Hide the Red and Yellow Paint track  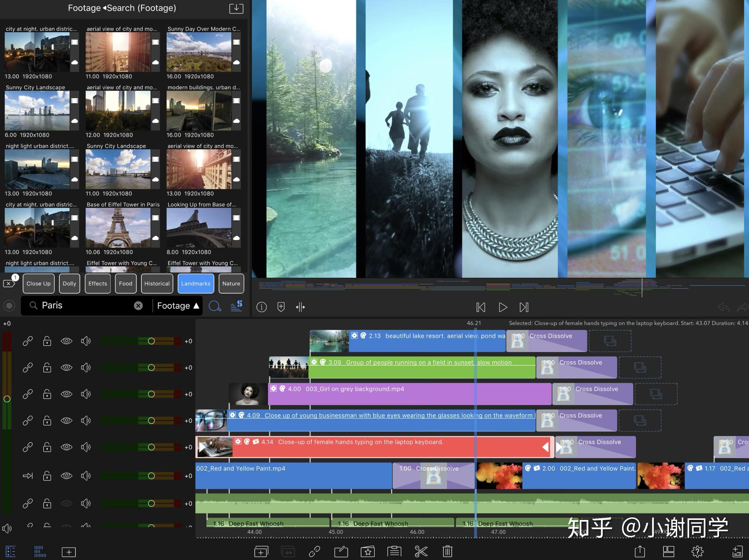[x=66, y=476]
